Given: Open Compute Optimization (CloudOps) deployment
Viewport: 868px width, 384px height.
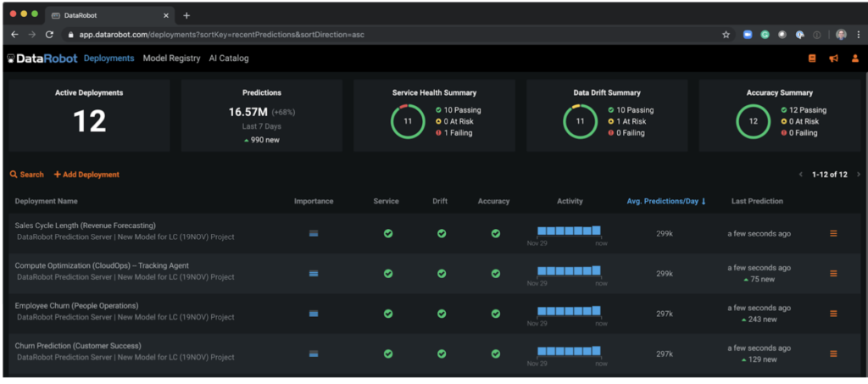Looking at the screenshot, I should point(102,265).
